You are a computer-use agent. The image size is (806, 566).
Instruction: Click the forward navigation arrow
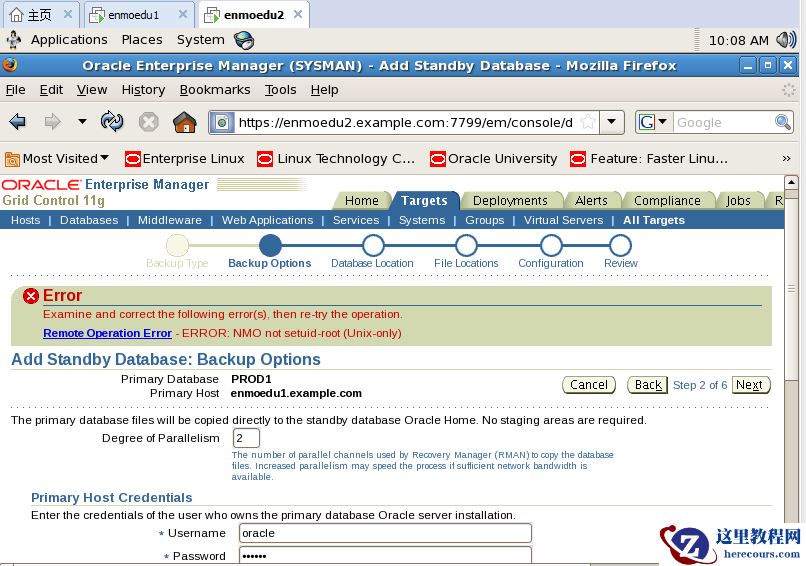click(52, 122)
